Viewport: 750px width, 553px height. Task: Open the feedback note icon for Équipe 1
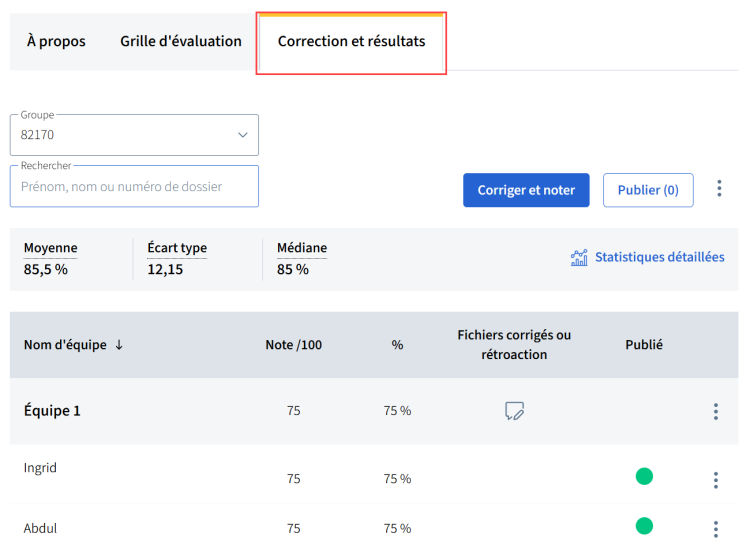point(514,411)
